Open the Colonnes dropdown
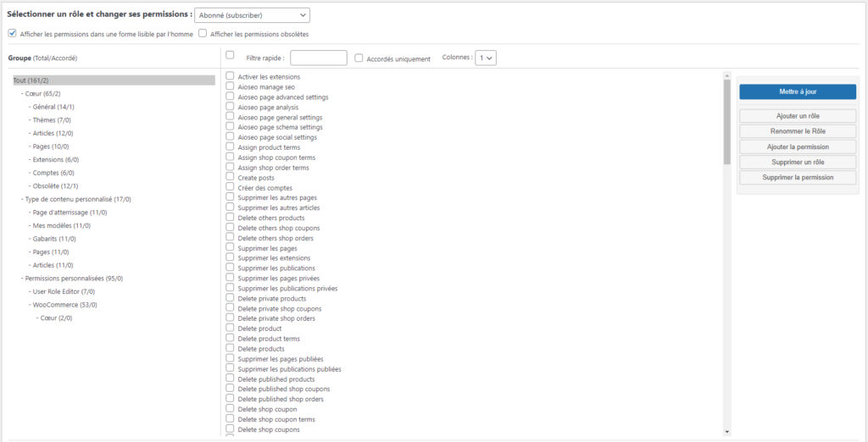The width and height of the screenshot is (868, 442). point(486,58)
